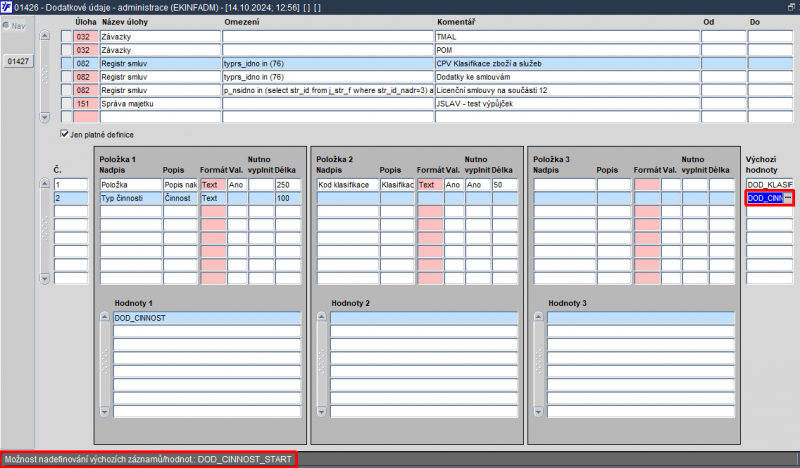
Task: Click the DOD_KLASIF default value field
Action: point(769,185)
